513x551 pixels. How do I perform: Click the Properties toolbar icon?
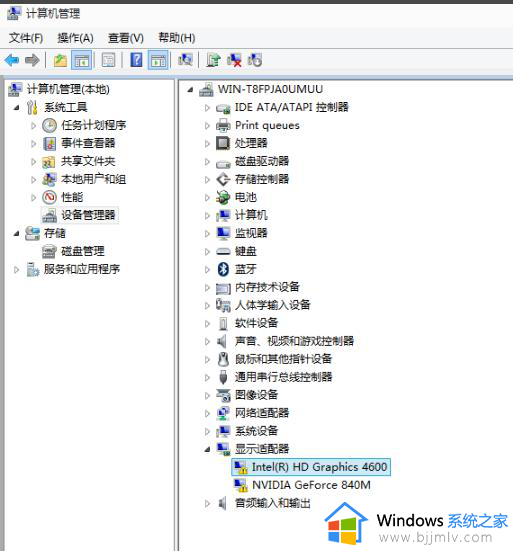109,60
